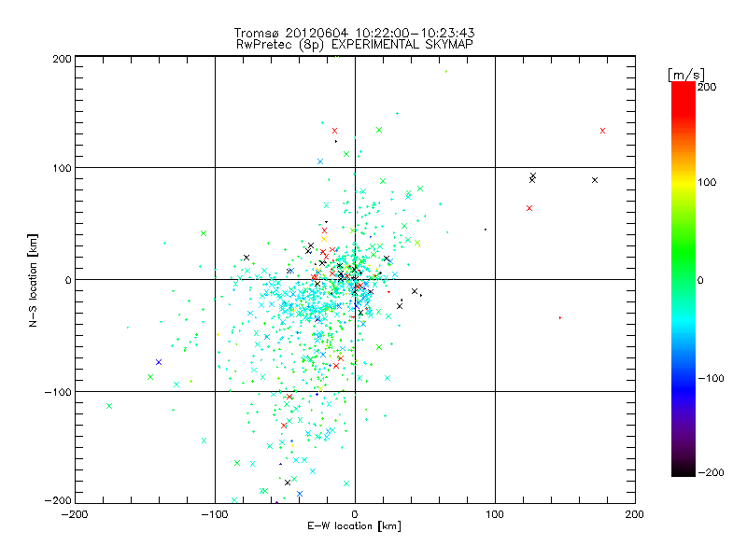Click the x-axis tick label '-200'
This screenshot has height=560, width=747.
[x=75, y=514]
